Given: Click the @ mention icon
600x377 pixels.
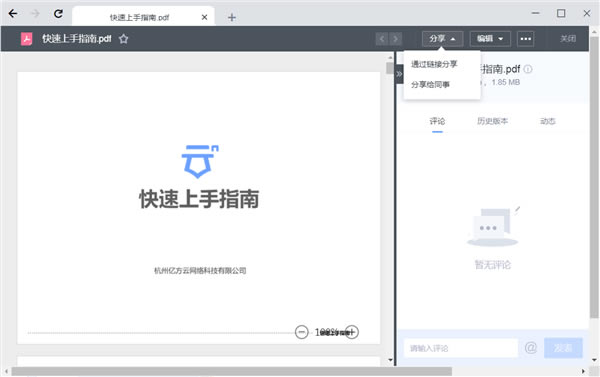Looking at the screenshot, I should coord(531,348).
